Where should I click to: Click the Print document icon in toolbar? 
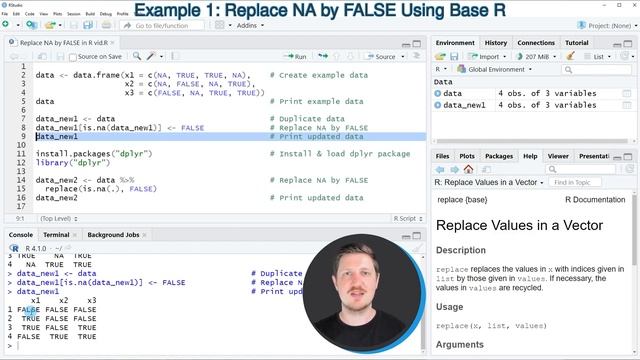pos(106,25)
